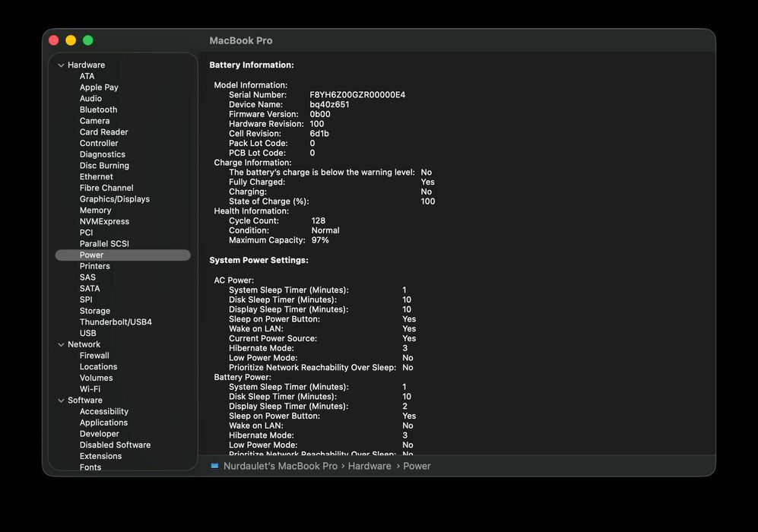Click the System Power Settings heading
Image resolution: width=758 pixels, height=532 pixels.
[258, 260]
